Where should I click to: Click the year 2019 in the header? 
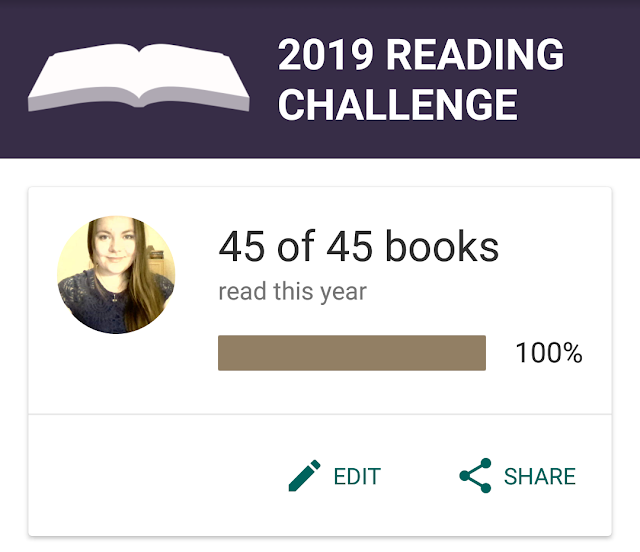click(x=326, y=54)
